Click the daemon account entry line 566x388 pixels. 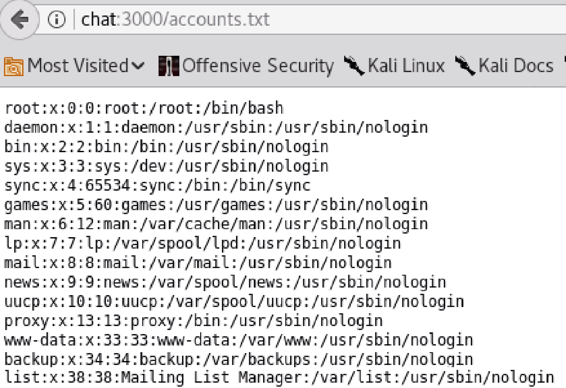pyautogui.click(x=216, y=128)
